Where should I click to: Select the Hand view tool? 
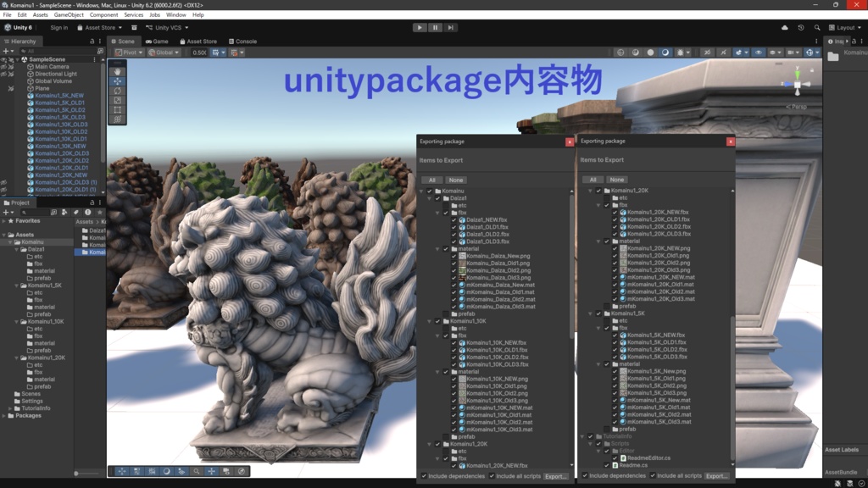(117, 71)
